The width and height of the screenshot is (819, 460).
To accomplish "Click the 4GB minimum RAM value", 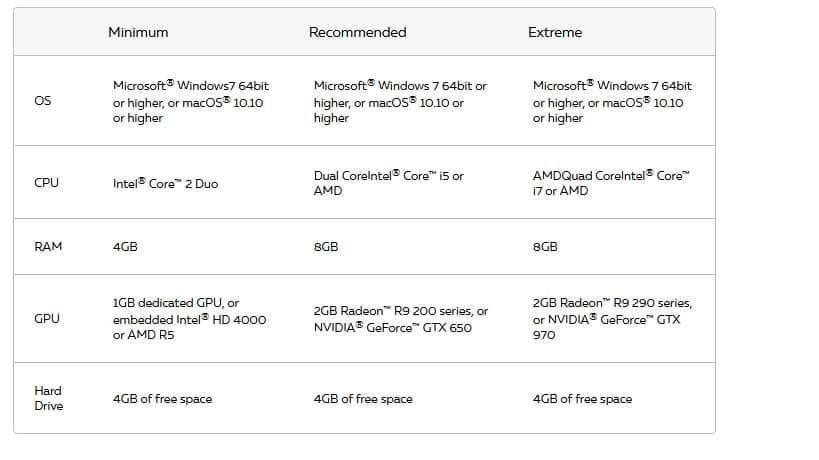I will tap(125, 246).
